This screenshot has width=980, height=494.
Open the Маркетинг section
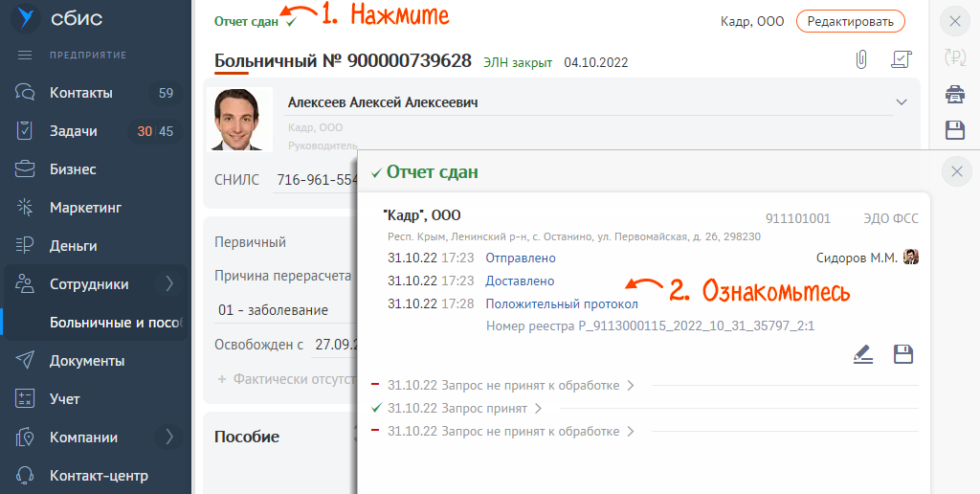click(x=85, y=208)
